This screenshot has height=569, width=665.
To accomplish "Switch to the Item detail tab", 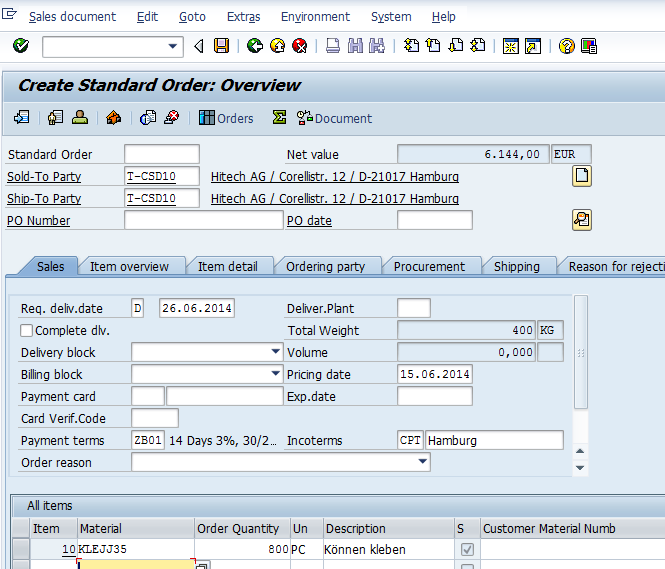I will [228, 266].
